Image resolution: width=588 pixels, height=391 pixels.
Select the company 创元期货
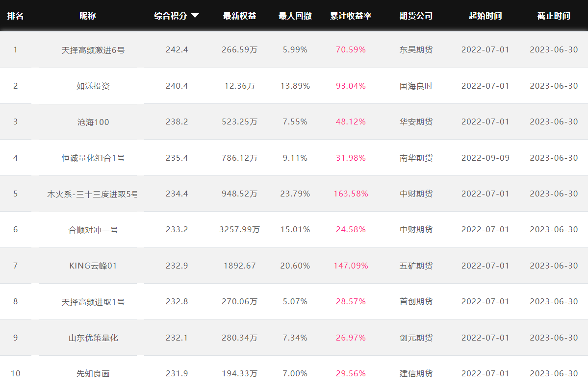(416, 338)
